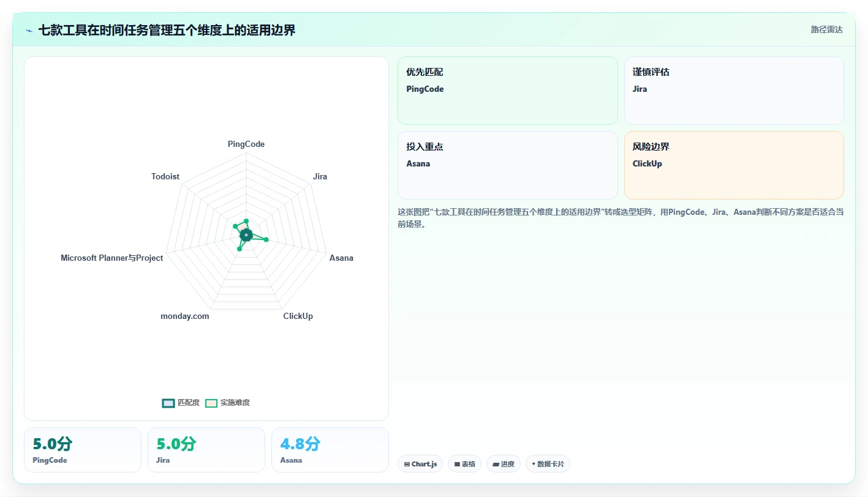
Task: Click the Todoist axis label on the radar
Action: (165, 176)
